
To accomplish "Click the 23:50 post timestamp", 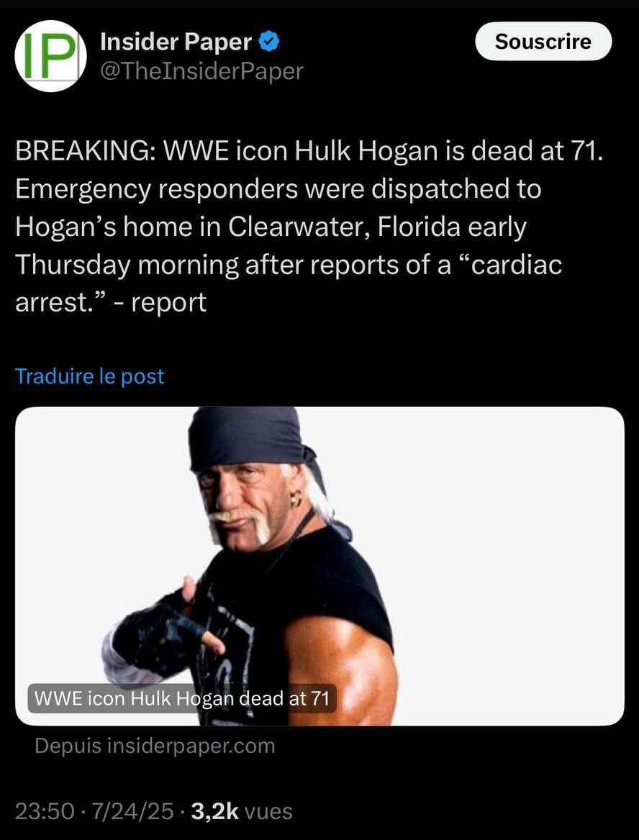I will coord(44,811).
